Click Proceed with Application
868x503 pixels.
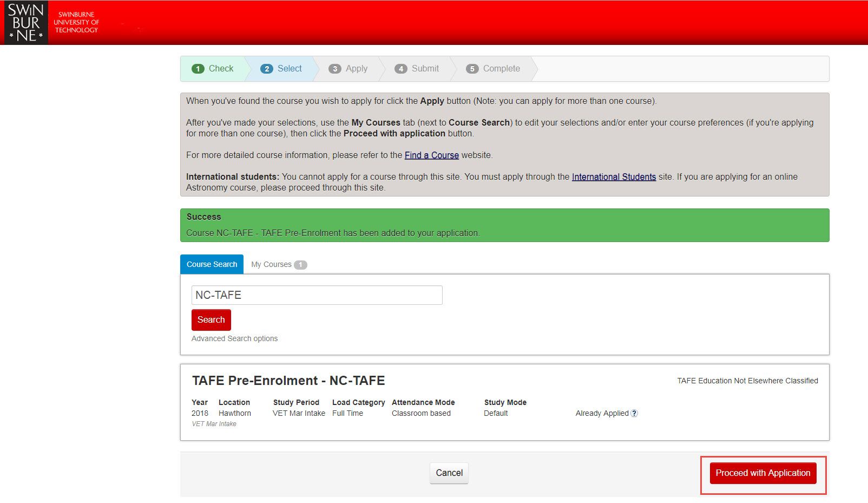coord(762,473)
